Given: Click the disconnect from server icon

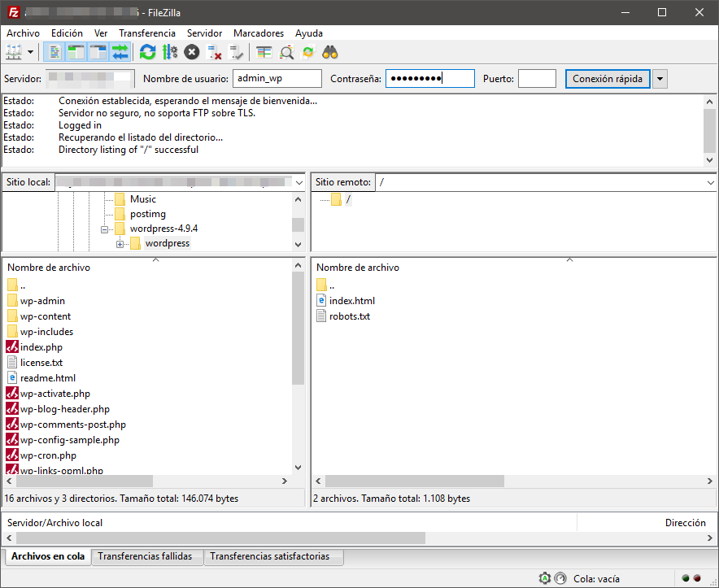Looking at the screenshot, I should [x=214, y=52].
